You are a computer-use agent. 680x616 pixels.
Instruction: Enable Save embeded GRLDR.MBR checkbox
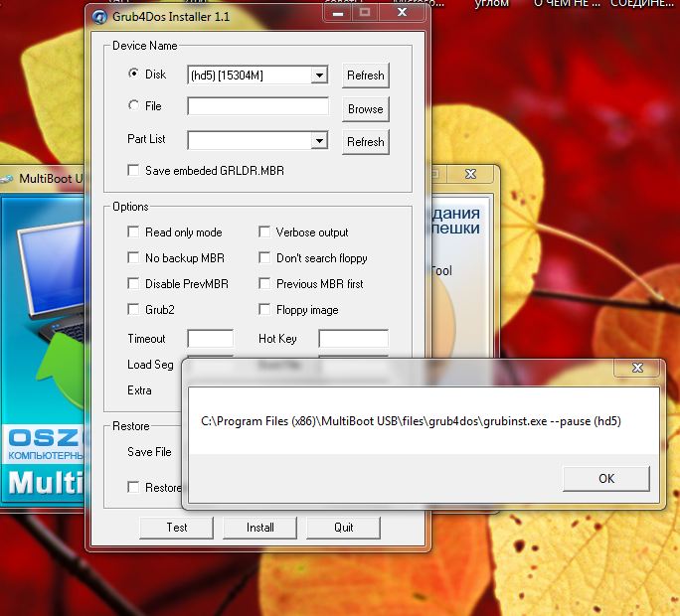coord(134,171)
